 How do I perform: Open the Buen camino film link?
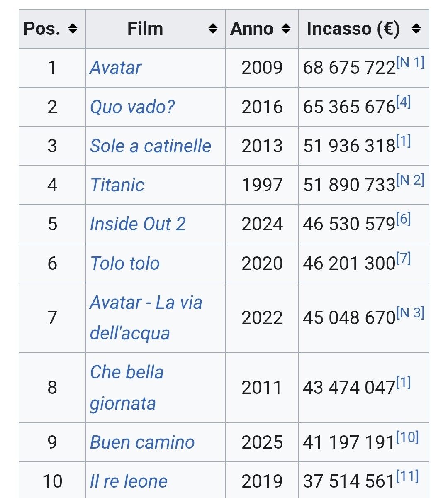click(x=142, y=442)
